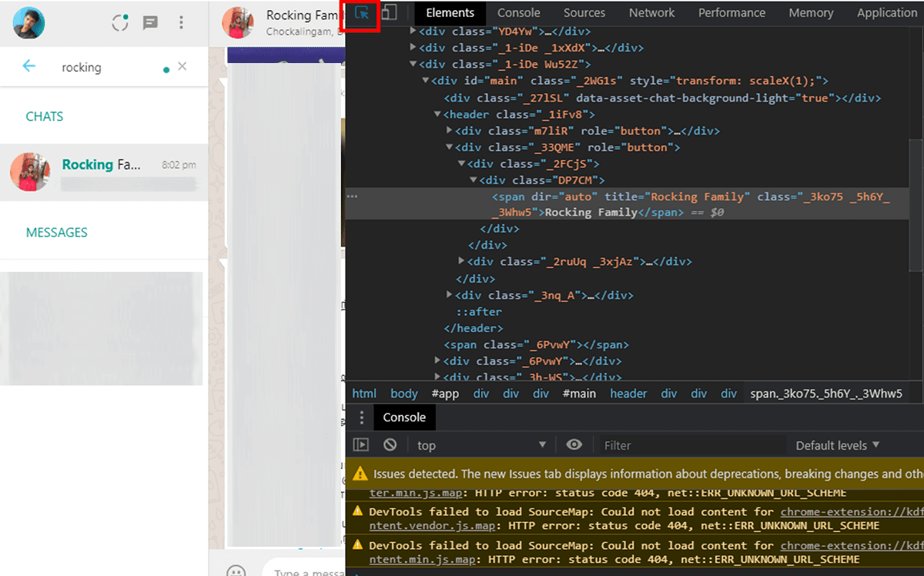Activate the inspect element picker tool
Image resolution: width=924 pixels, height=576 pixels.
click(x=361, y=13)
